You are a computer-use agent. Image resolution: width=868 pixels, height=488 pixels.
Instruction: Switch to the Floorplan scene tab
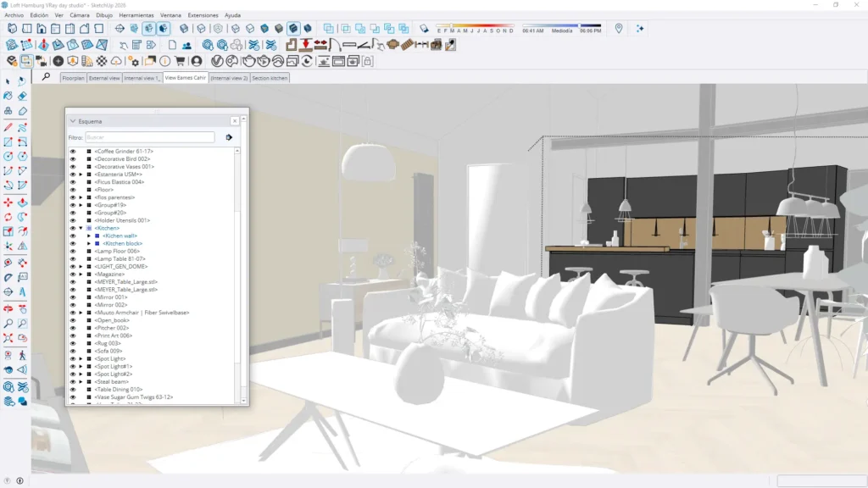pyautogui.click(x=73, y=78)
